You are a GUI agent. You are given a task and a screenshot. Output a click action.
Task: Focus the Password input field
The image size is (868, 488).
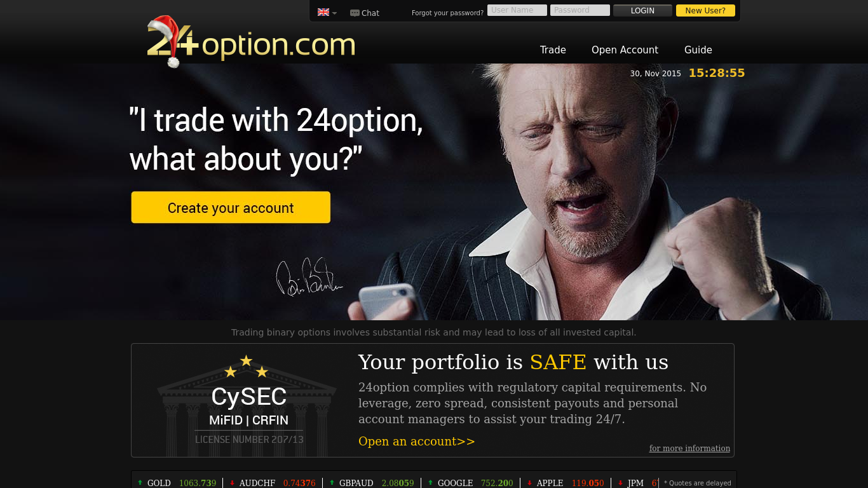tap(580, 10)
